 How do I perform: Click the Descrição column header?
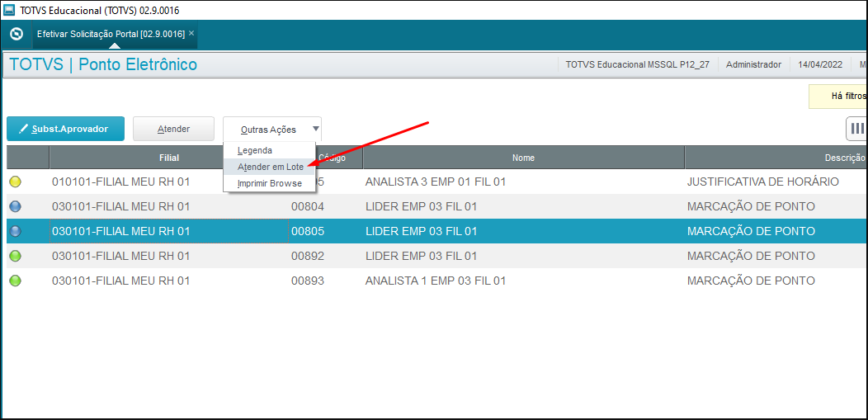[x=776, y=158]
